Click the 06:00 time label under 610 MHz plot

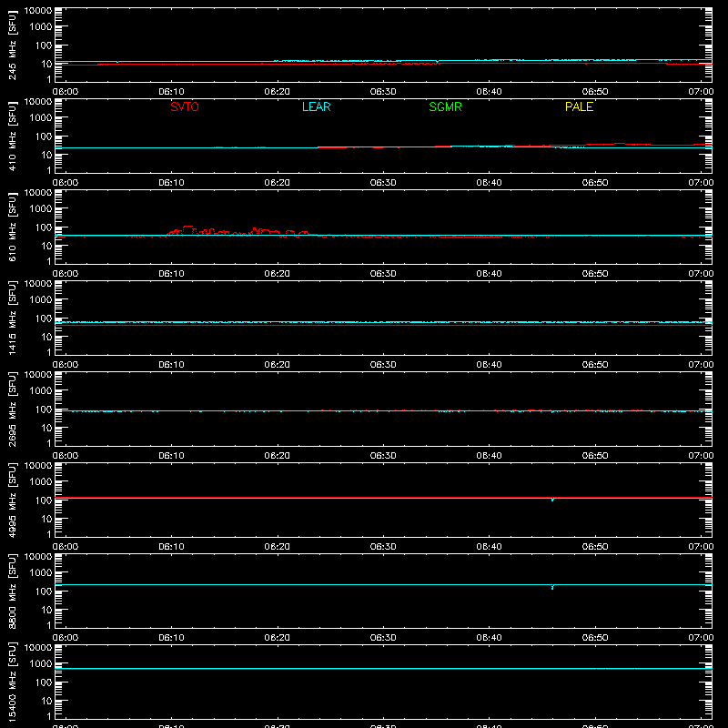tap(66, 274)
